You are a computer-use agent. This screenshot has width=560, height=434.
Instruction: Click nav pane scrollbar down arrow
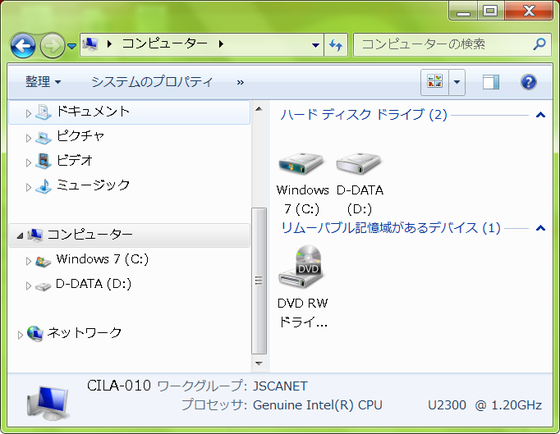259,364
